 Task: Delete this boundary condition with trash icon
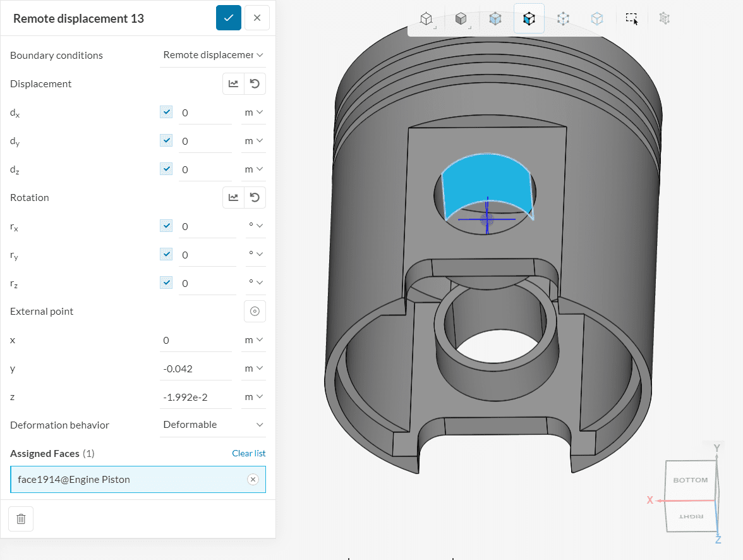(x=21, y=519)
